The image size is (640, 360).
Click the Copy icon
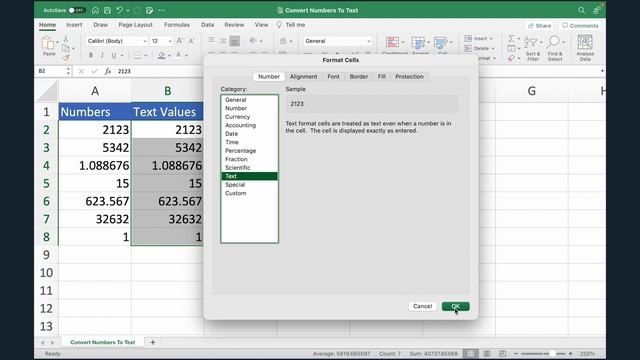[66, 48]
